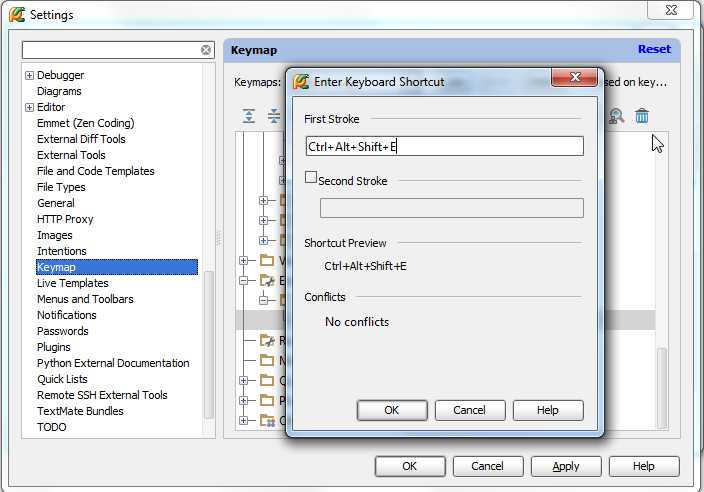The width and height of the screenshot is (704, 492).
Task: Open Live Templates settings
Action: (x=73, y=283)
